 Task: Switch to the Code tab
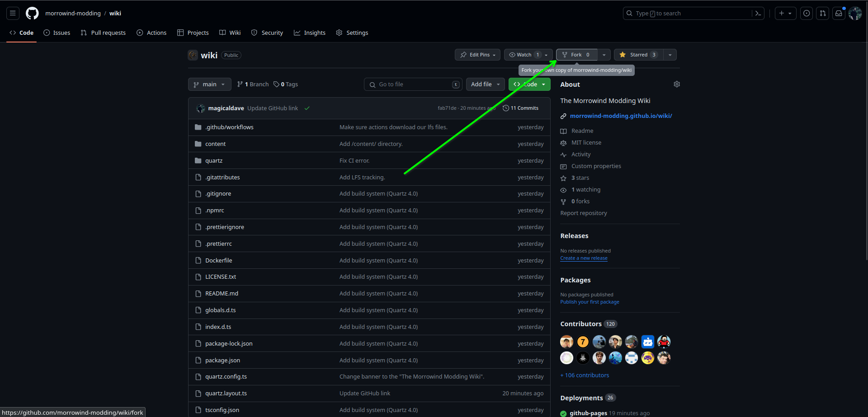(x=22, y=33)
